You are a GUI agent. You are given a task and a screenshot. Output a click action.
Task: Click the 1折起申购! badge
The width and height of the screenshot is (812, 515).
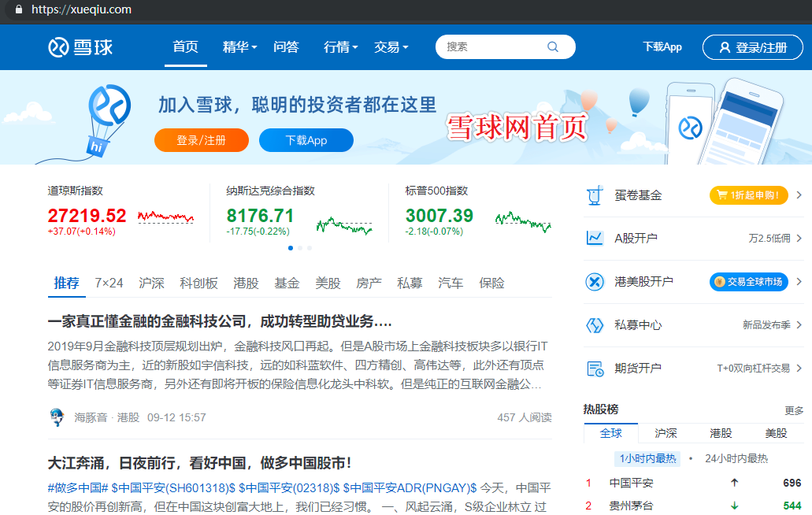[x=749, y=195]
